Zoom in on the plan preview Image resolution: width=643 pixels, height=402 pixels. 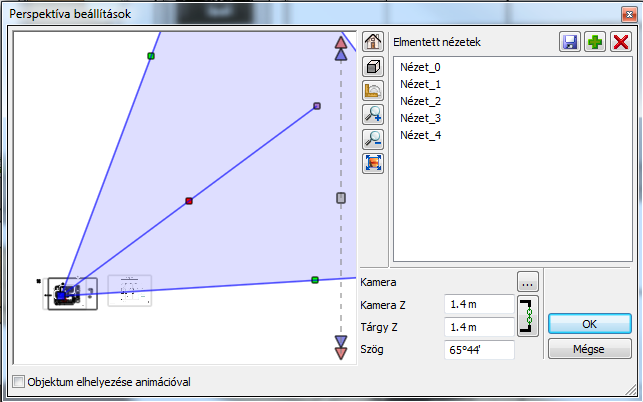[x=373, y=114]
